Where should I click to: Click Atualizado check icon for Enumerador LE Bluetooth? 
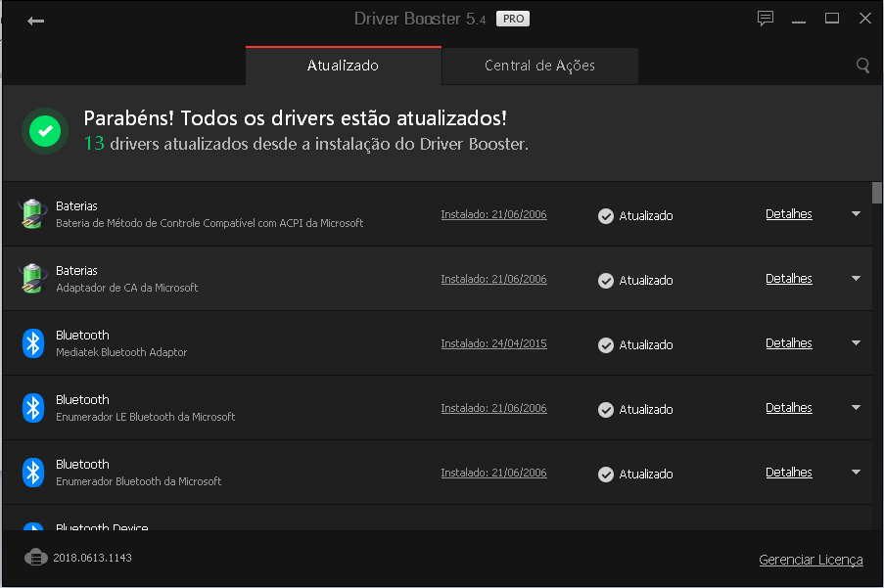[606, 410]
